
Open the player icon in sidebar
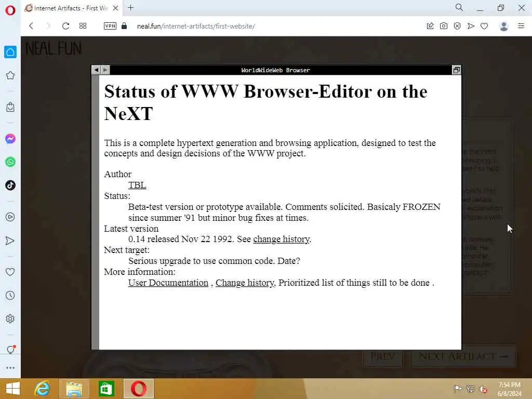coord(10,217)
